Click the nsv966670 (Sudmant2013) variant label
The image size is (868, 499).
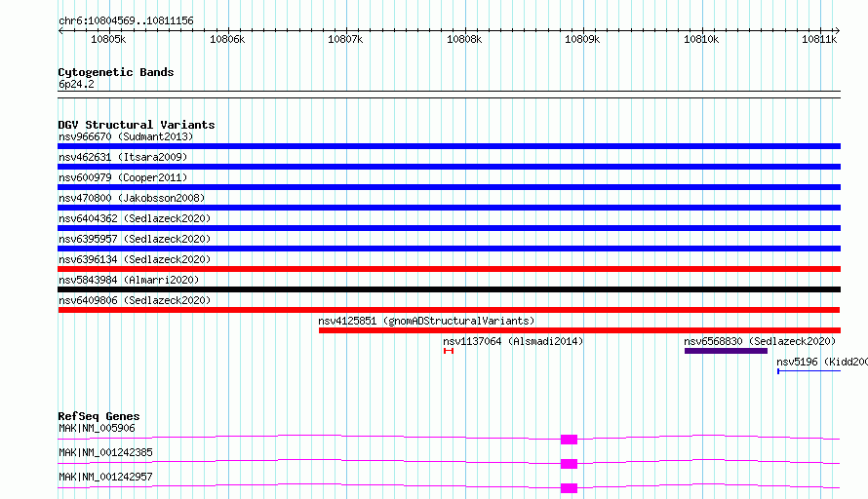click(x=126, y=136)
